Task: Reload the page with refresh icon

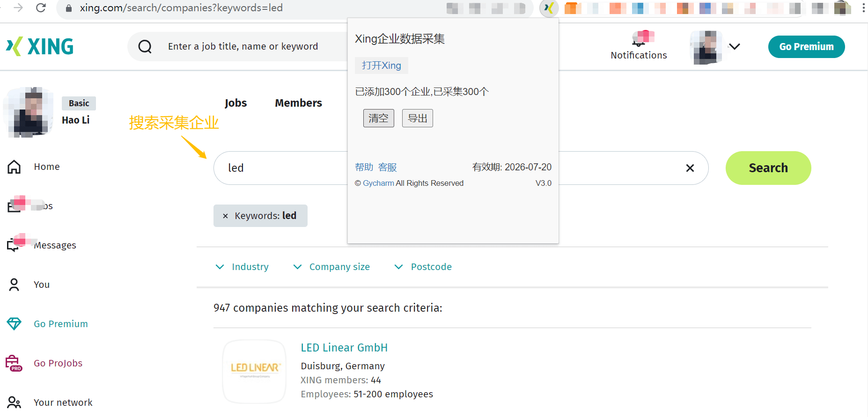Action: 41,8
